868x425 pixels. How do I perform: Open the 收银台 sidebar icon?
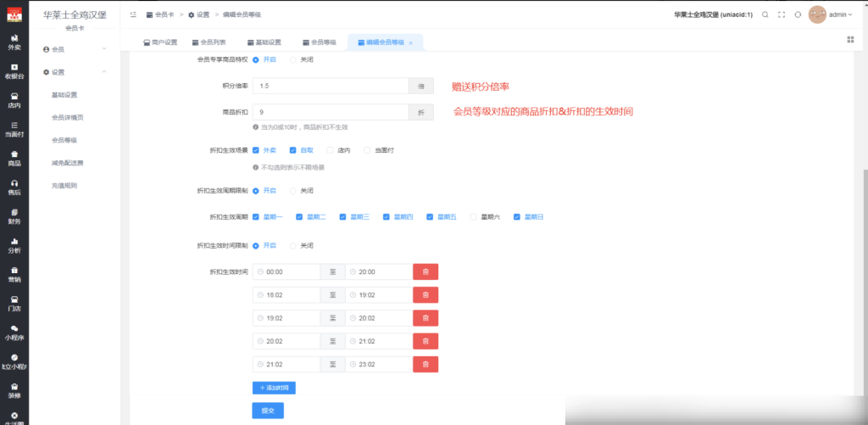pyautogui.click(x=14, y=71)
